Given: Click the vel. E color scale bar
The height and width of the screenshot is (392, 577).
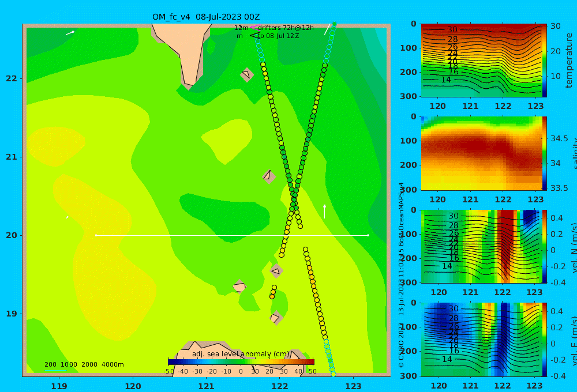Looking at the screenshot, I should 544,340.
